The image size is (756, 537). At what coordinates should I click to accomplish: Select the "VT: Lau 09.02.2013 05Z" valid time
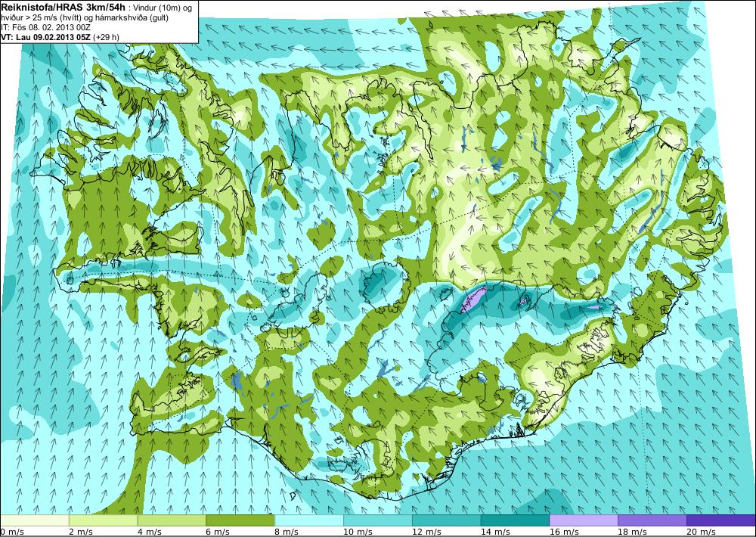[x=46, y=37]
